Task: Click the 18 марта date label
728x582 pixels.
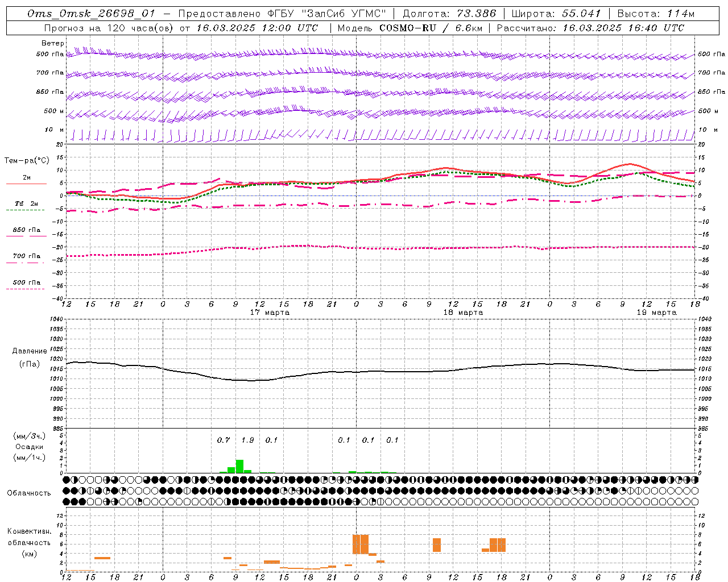Action: click(463, 312)
